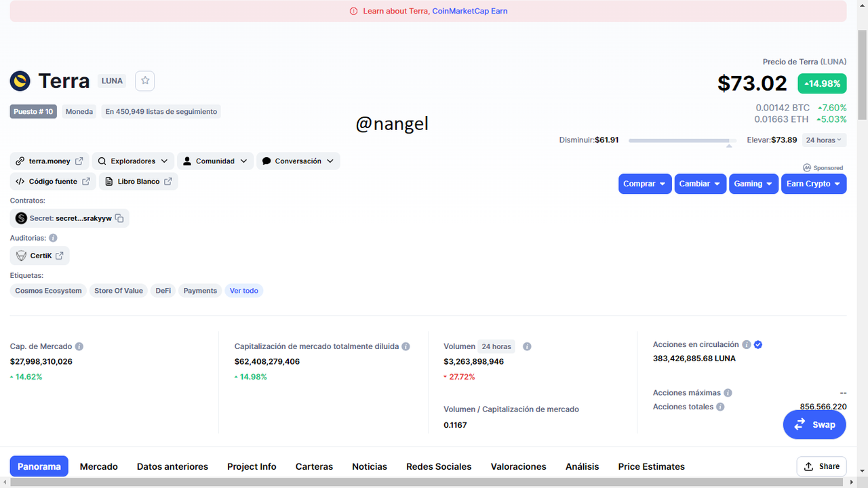The height and width of the screenshot is (488, 868).
Task: Click the 0.00142 BTC price value
Action: coord(783,108)
